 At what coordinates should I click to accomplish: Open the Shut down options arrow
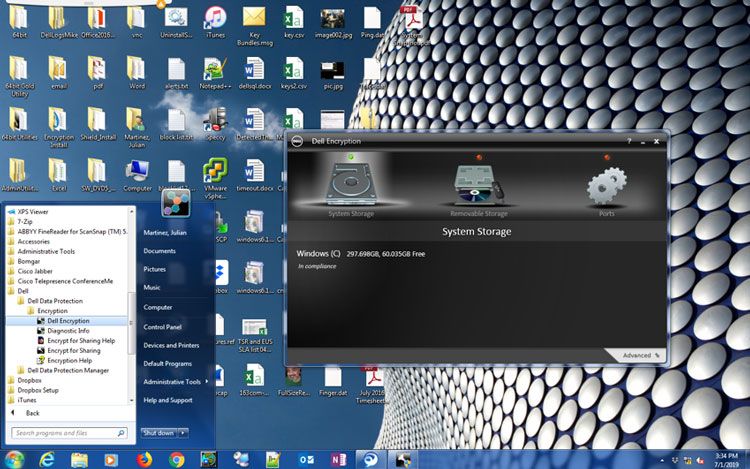click(183, 433)
